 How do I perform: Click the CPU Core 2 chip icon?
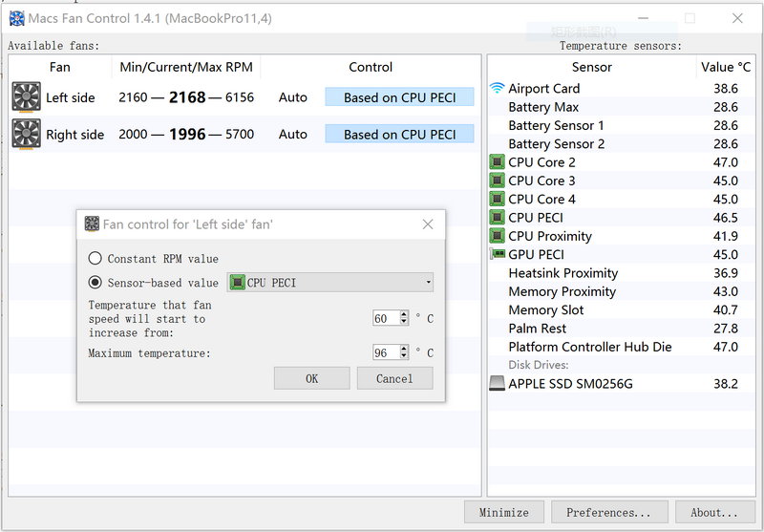pos(497,162)
